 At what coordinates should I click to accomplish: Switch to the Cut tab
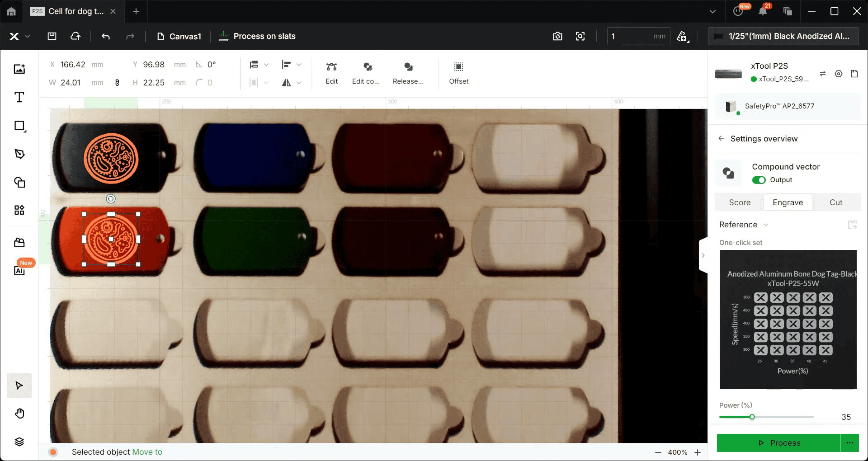(835, 202)
